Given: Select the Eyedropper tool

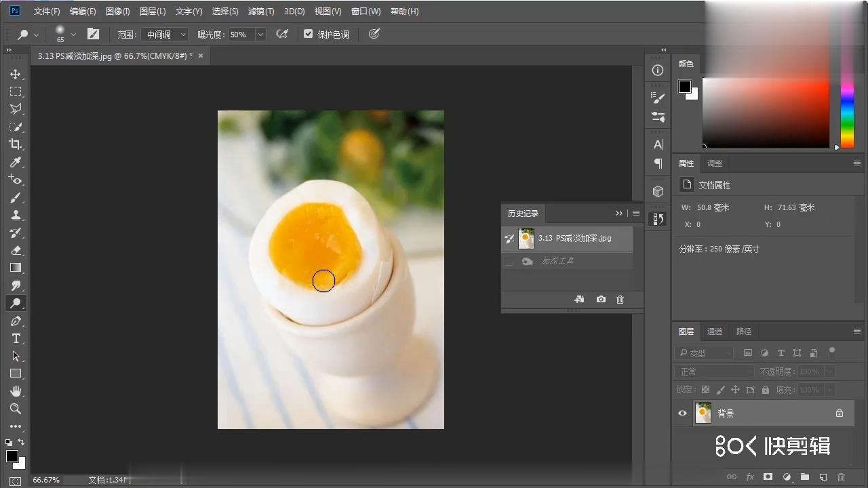Looking at the screenshot, I should click(16, 162).
